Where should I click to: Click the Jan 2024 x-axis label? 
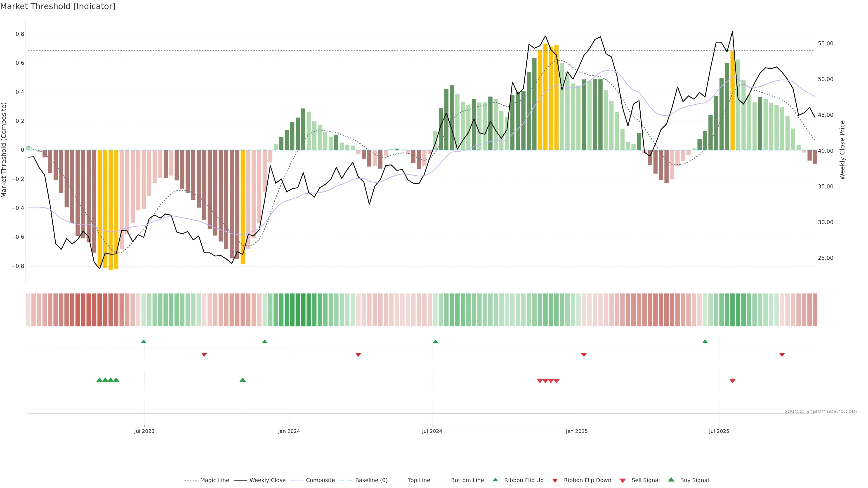coord(289,431)
